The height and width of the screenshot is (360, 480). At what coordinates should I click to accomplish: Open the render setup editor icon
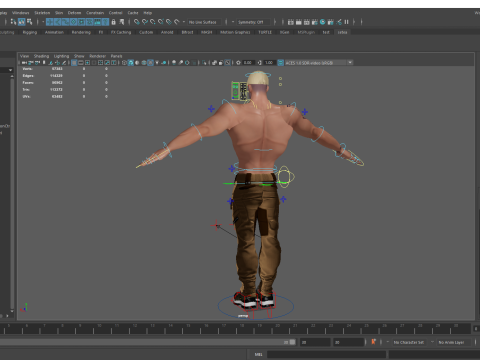(x=330, y=22)
